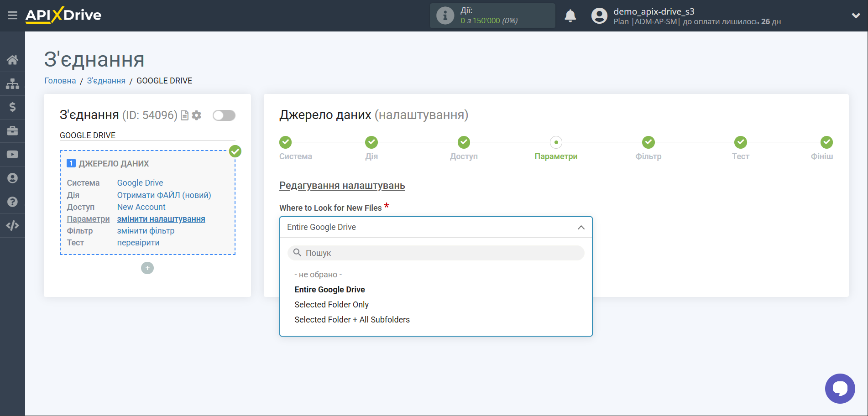Select the Selected Folder Only option

(x=331, y=305)
